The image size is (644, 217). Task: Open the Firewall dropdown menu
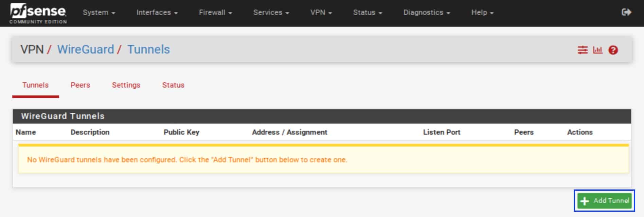point(215,13)
